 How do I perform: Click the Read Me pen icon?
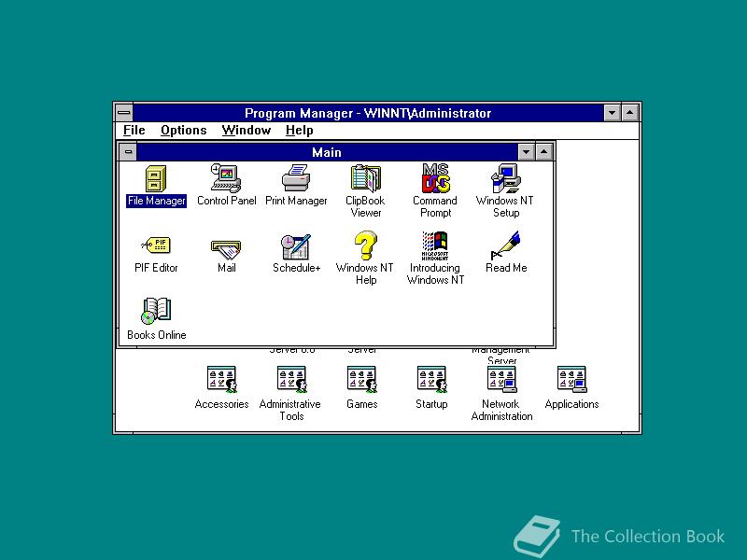(505, 245)
